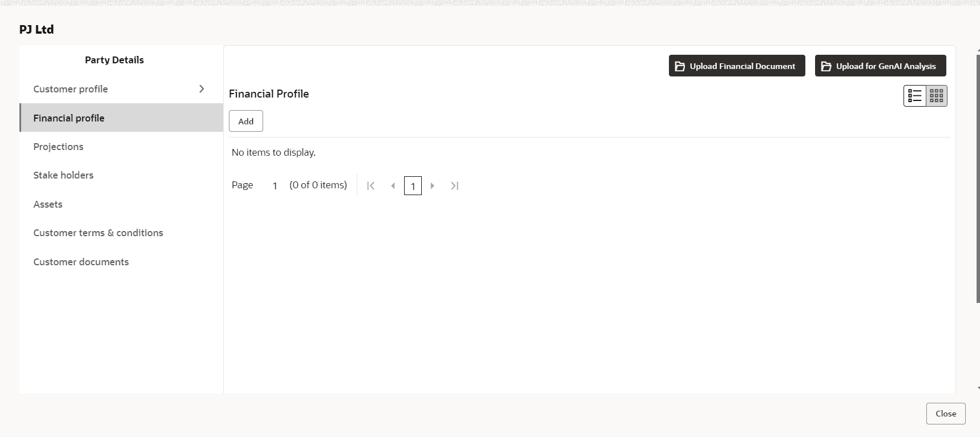
Task: Close the PJ Ltd dialog
Action: pyautogui.click(x=946, y=414)
